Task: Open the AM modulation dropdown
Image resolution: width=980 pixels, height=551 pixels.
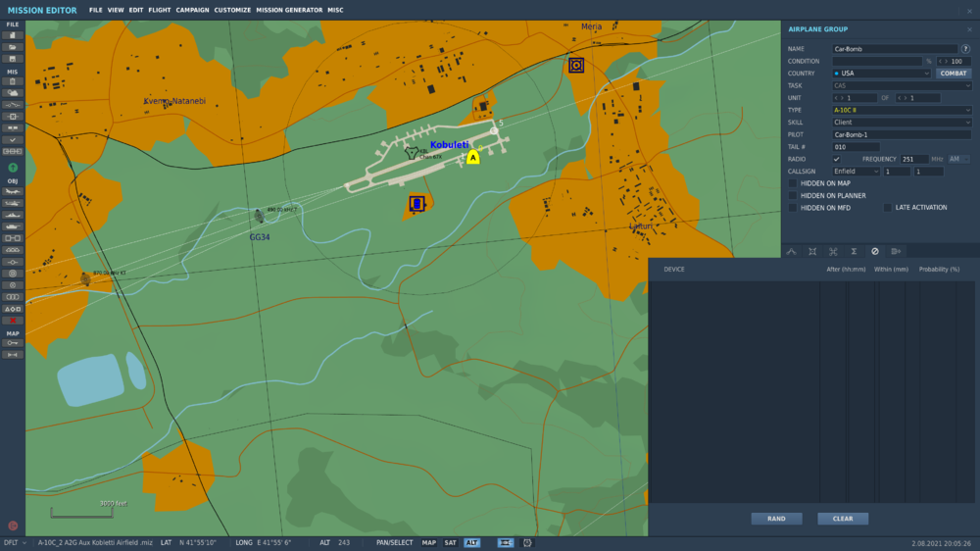Action: 958,160
